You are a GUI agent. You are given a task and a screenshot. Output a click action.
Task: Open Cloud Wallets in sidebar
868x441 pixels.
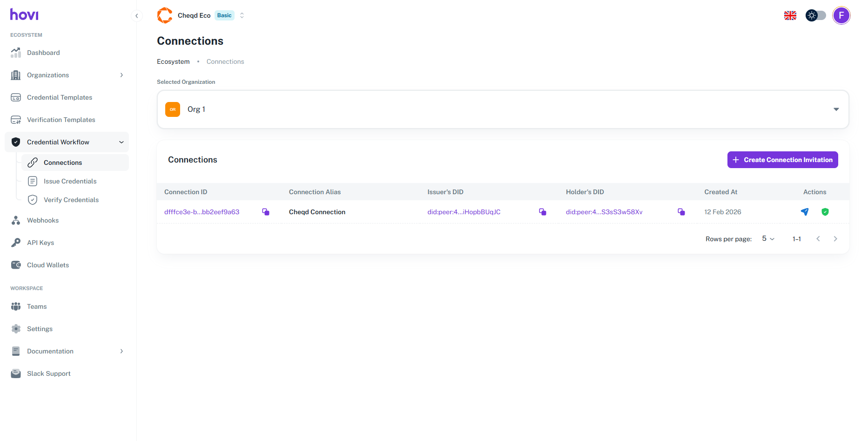pyautogui.click(x=47, y=265)
